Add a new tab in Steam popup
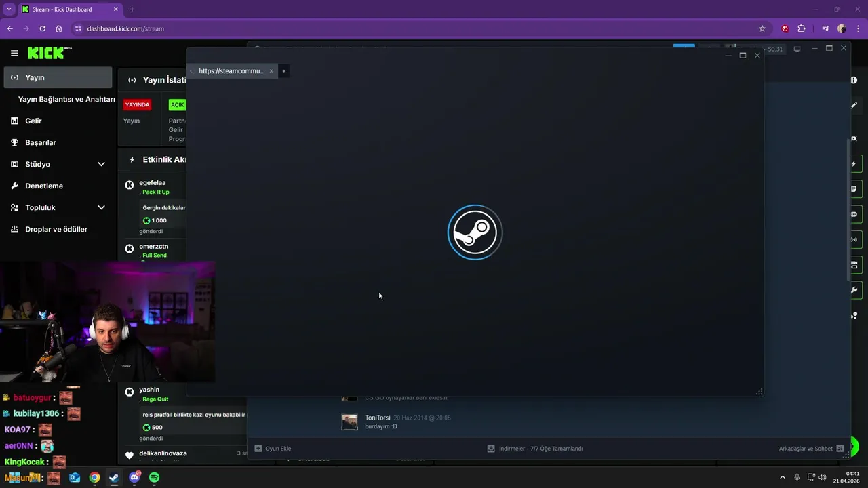Image resolution: width=868 pixels, height=488 pixels. click(x=284, y=71)
